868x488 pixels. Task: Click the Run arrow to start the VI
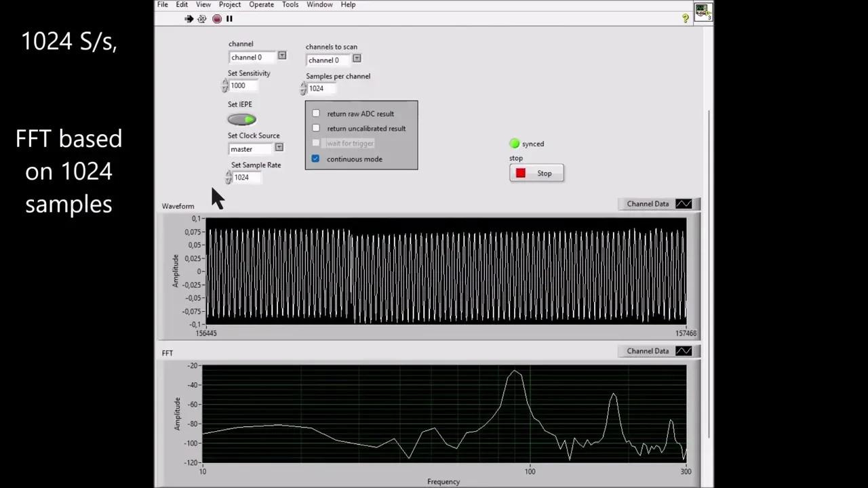[x=189, y=18]
